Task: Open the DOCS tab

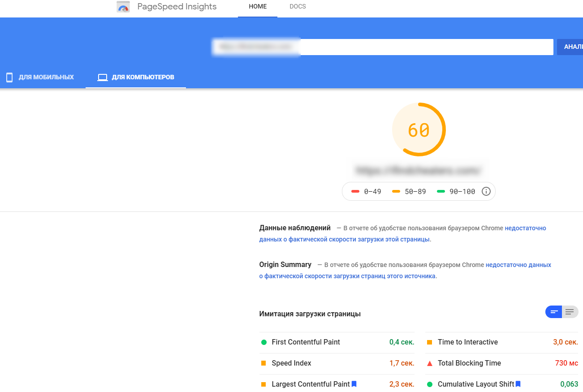Action: point(298,7)
